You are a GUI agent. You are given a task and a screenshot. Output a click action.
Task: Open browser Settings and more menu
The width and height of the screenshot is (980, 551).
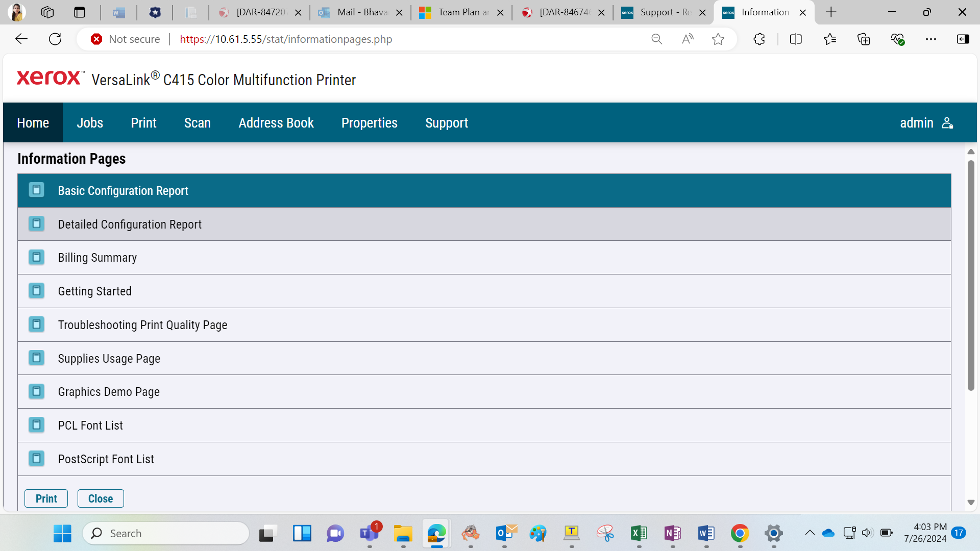[x=931, y=39]
